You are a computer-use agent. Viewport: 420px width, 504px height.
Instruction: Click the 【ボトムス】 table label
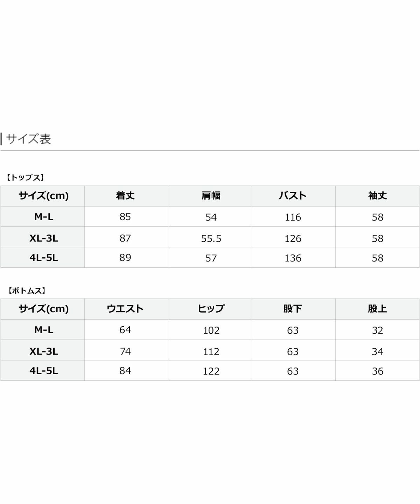click(x=27, y=290)
